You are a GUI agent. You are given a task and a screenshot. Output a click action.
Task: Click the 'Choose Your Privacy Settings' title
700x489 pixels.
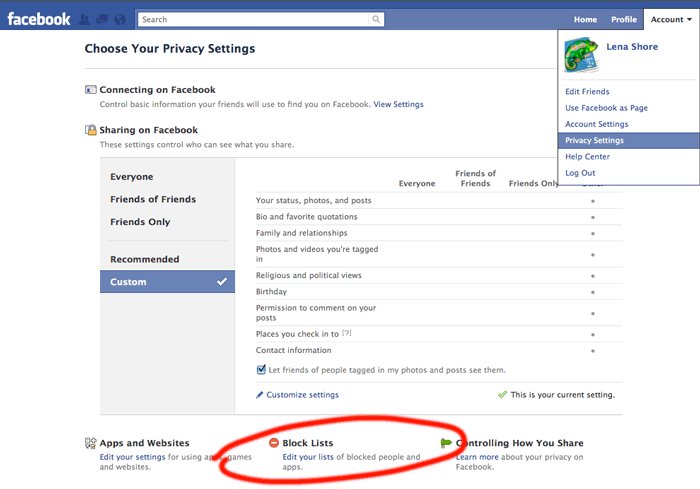click(170, 49)
